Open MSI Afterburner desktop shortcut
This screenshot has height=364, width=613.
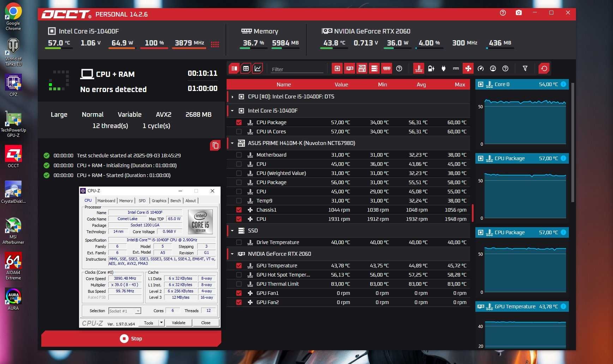coord(13,231)
